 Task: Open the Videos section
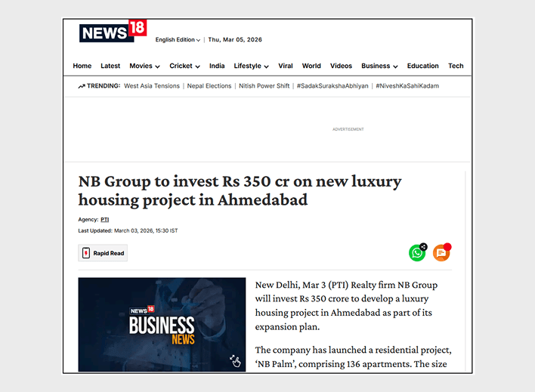click(341, 66)
